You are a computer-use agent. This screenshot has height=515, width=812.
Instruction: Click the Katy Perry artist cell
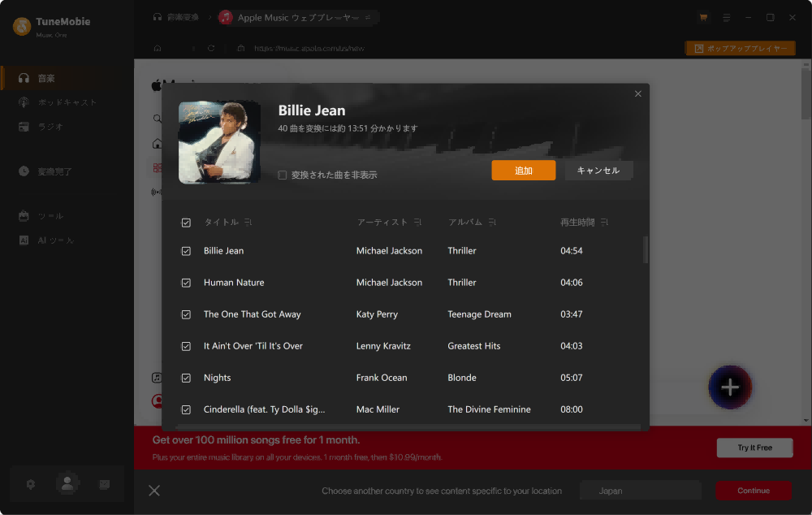click(x=377, y=314)
